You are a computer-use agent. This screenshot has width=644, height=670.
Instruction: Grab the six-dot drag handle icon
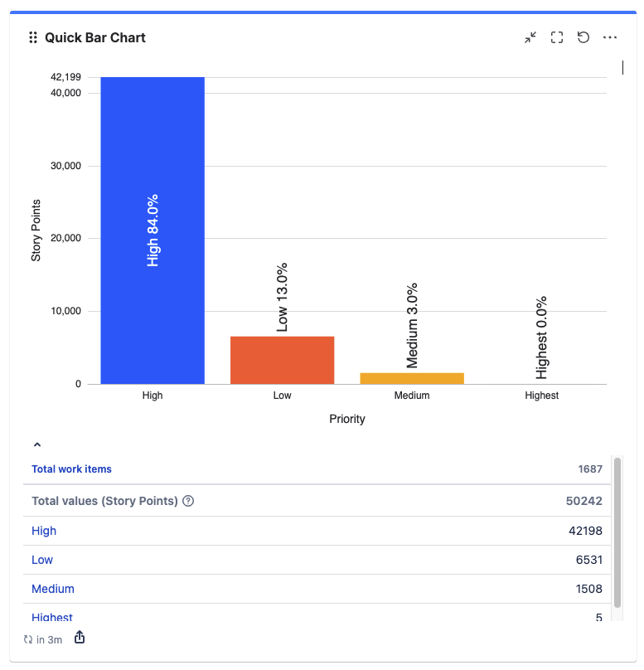33,37
